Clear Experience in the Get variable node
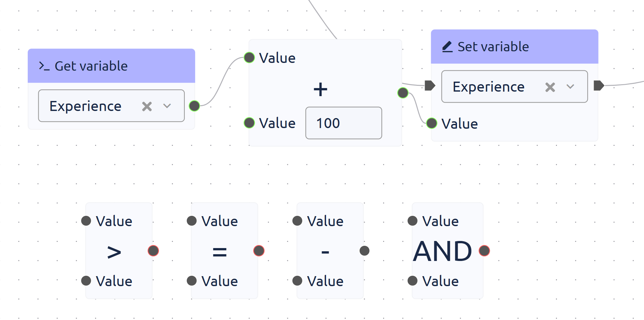Screen dimensions: 644x320 (x=147, y=106)
